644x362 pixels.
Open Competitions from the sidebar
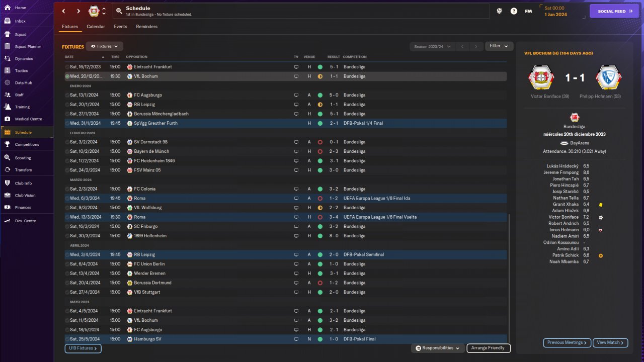point(26,144)
